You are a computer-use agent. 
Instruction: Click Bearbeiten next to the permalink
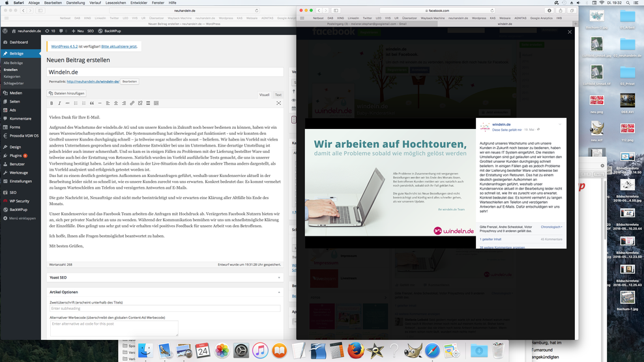[x=129, y=81]
